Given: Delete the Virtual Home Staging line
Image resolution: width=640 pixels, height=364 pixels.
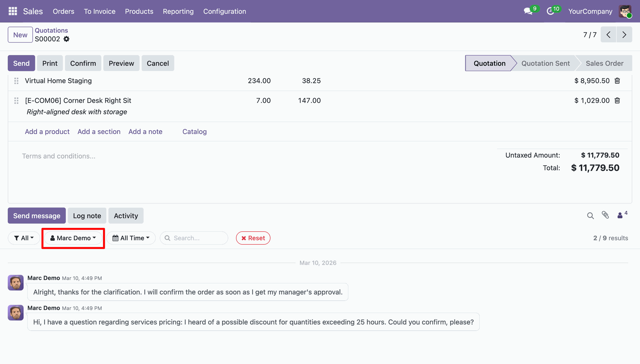Looking at the screenshot, I should pyautogui.click(x=617, y=81).
